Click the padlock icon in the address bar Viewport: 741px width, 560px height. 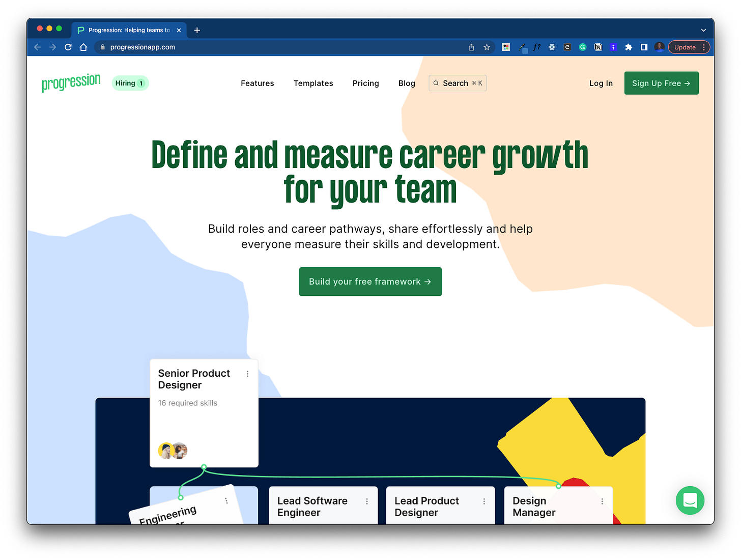pos(102,47)
